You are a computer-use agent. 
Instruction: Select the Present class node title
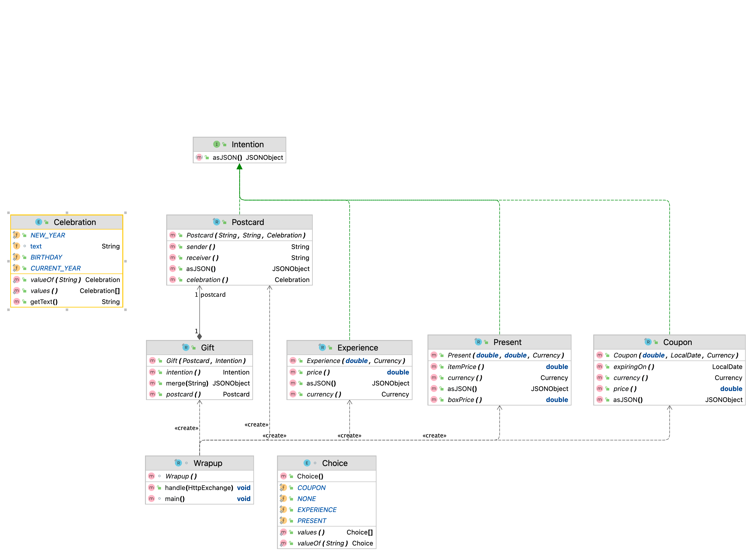[507, 342]
